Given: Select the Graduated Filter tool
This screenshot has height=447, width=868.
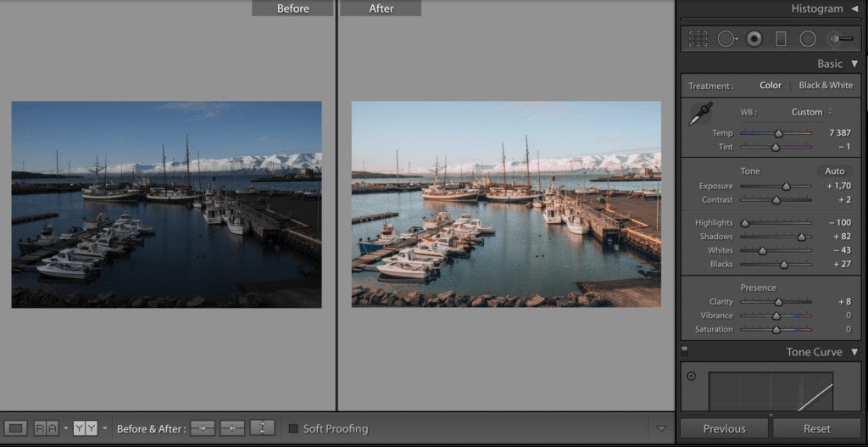Looking at the screenshot, I should tap(781, 38).
